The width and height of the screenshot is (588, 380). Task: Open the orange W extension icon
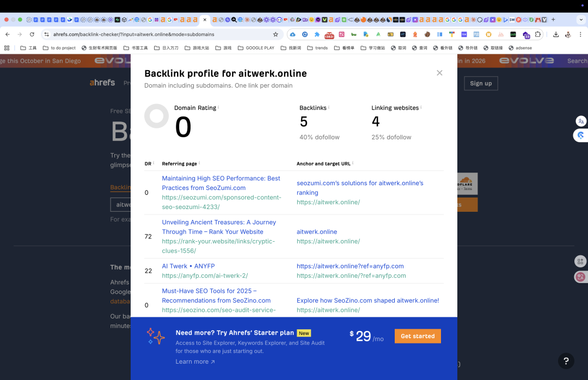coord(488,34)
